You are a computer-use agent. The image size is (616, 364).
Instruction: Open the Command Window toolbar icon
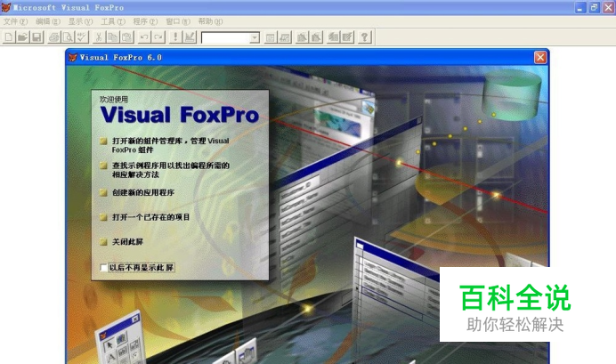click(x=271, y=37)
